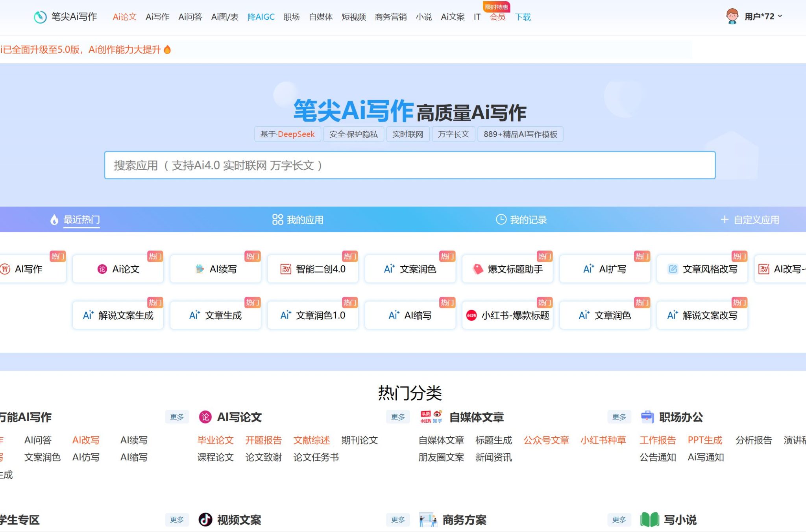Click the briefcase icon beside 职场办公
Viewport: 806px width, 532px height.
[647, 417]
